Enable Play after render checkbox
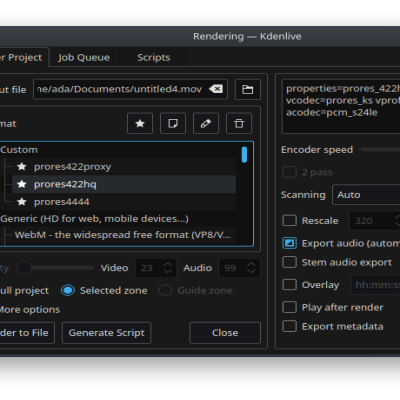Image resolution: width=400 pixels, height=400 pixels. tap(289, 307)
